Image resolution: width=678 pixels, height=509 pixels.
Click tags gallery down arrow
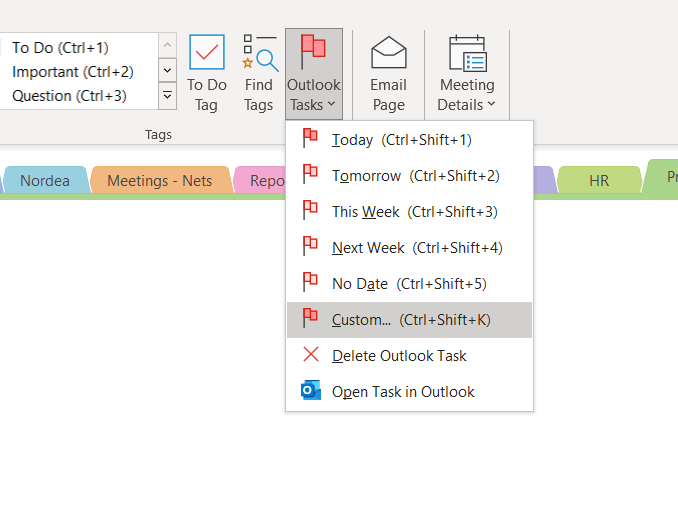pyautogui.click(x=167, y=70)
